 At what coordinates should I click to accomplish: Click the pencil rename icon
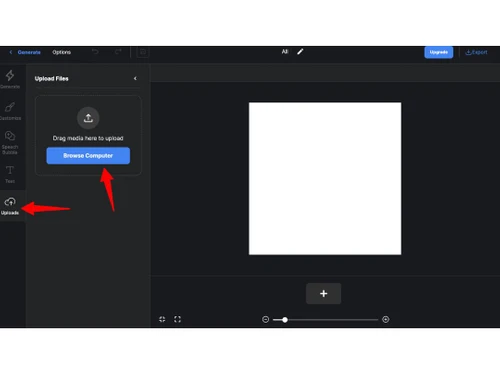click(x=300, y=52)
